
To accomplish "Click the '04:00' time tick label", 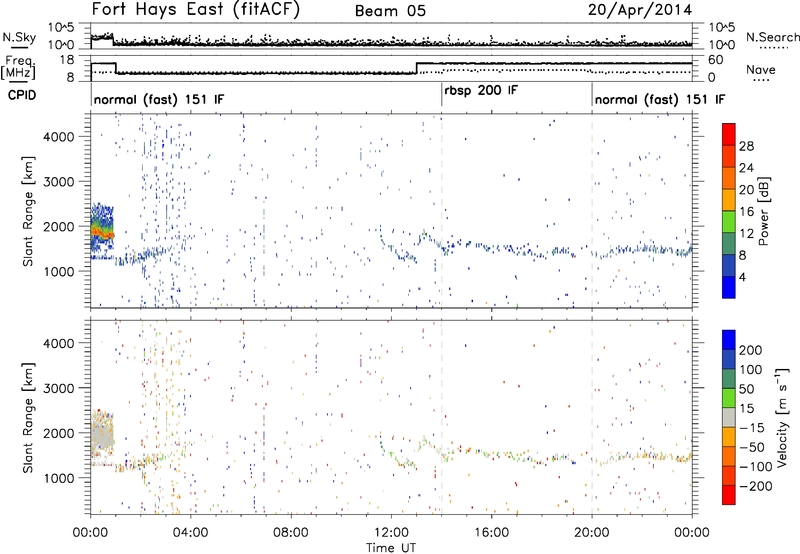I will click(x=190, y=533).
